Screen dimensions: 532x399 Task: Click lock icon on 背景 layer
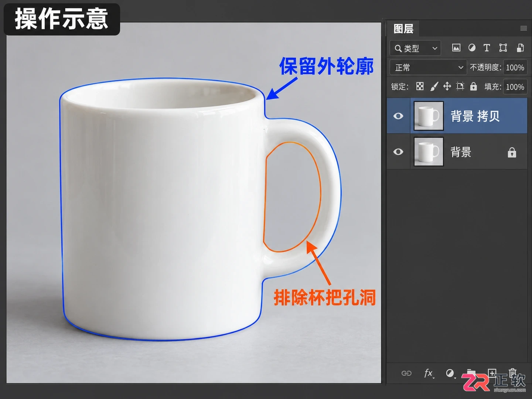(512, 152)
